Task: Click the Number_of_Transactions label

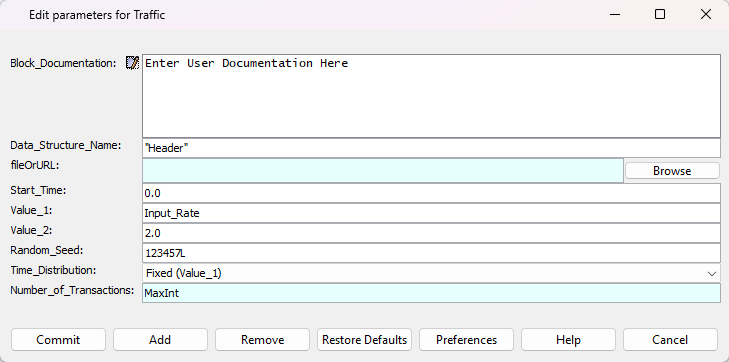Action: (x=72, y=290)
